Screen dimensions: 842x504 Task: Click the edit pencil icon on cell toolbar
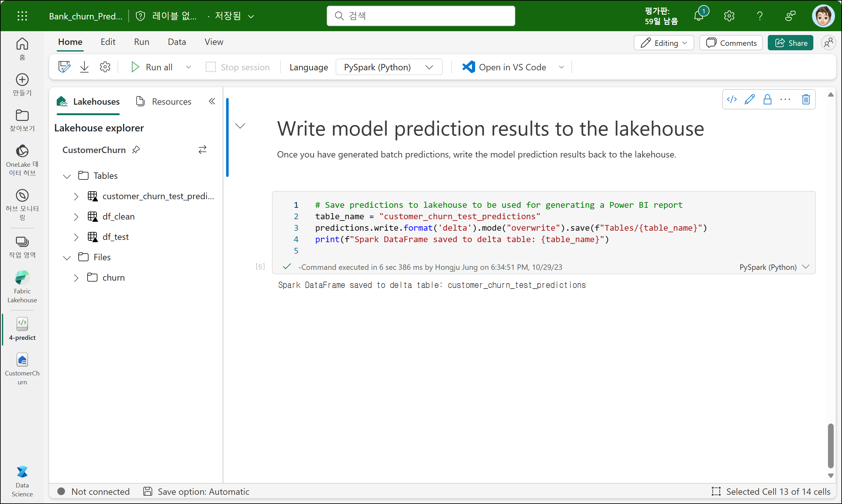pyautogui.click(x=749, y=100)
